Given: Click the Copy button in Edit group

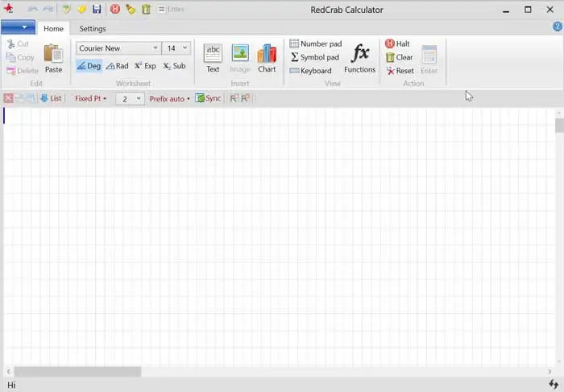Looking at the screenshot, I should tap(20, 57).
